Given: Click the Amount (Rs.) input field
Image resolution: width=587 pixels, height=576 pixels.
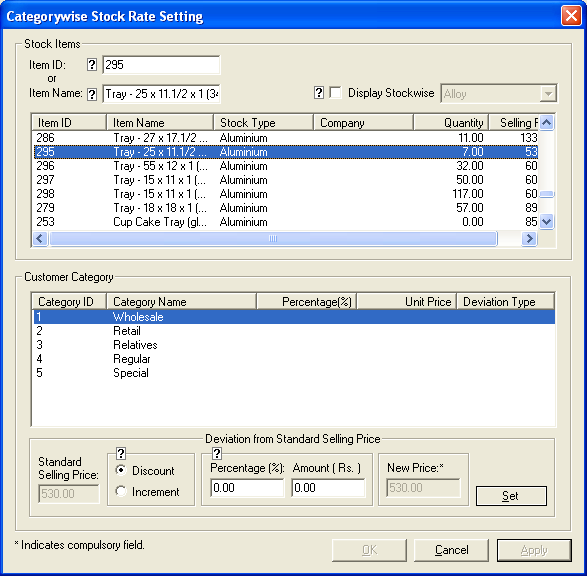Looking at the screenshot, I should click(328, 488).
